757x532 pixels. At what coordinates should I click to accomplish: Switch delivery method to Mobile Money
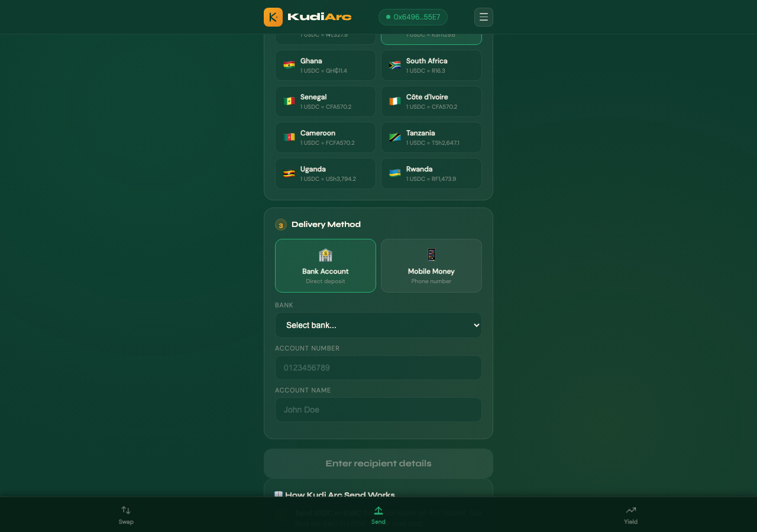pyautogui.click(x=431, y=265)
